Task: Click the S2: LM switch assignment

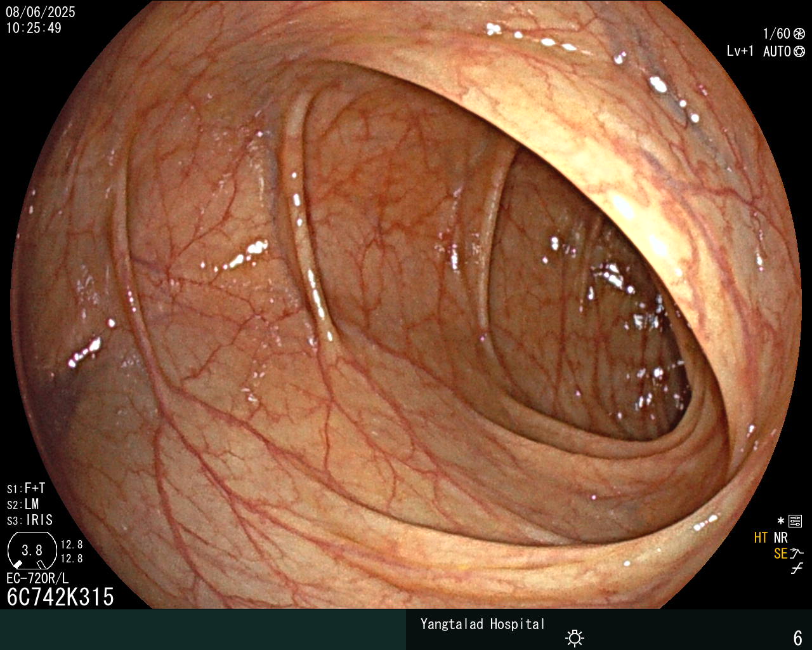Action: coord(23,504)
